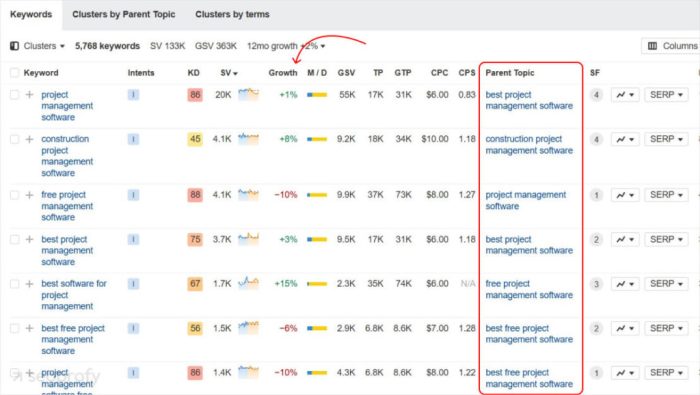The image size is (700, 395).
Task: Click intent badge in 1.7K SV row
Action: point(133,284)
